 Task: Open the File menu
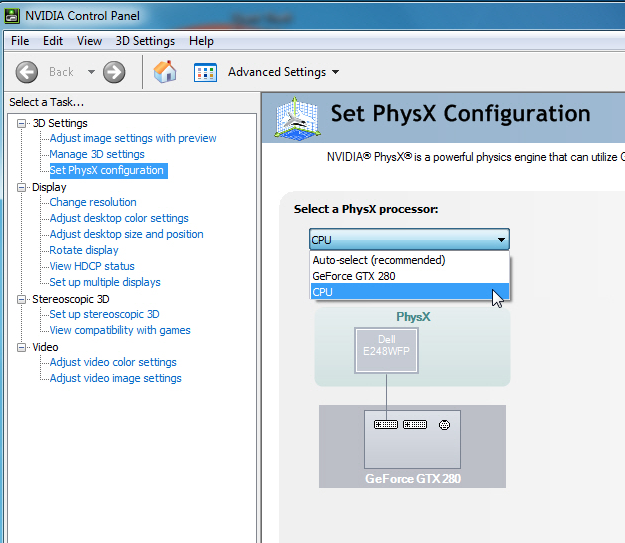pyautogui.click(x=20, y=41)
